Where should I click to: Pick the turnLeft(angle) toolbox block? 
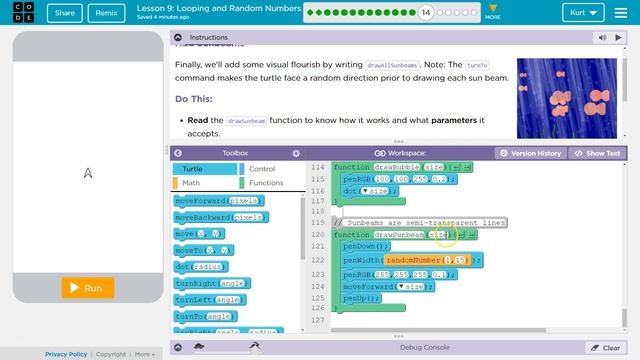[210, 300]
